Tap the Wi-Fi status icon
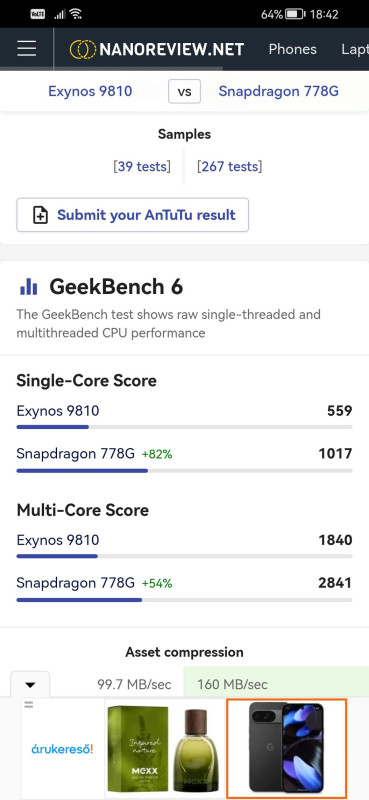The width and height of the screenshot is (369, 800). point(76,14)
